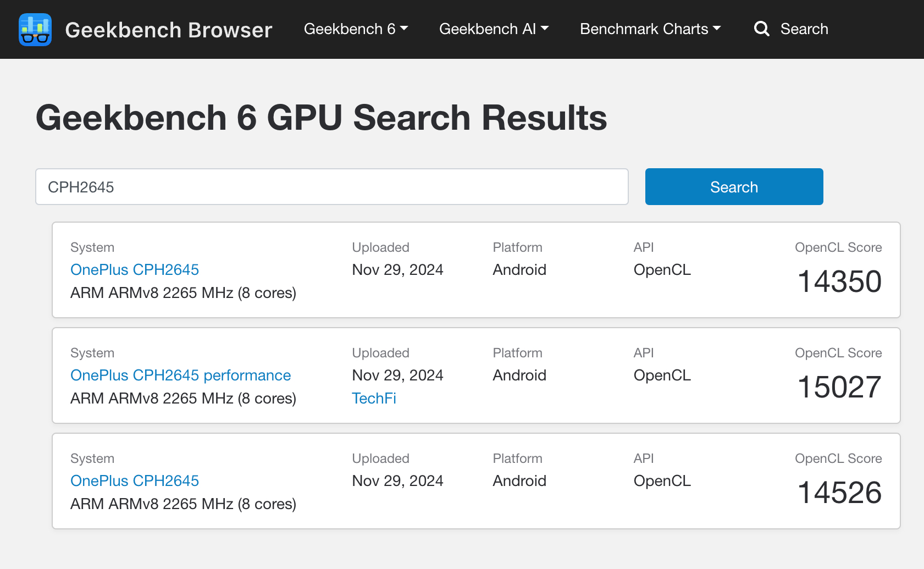Viewport: 924px width, 569px height.
Task: Visit the TechFi uploader profile link
Action: click(374, 399)
